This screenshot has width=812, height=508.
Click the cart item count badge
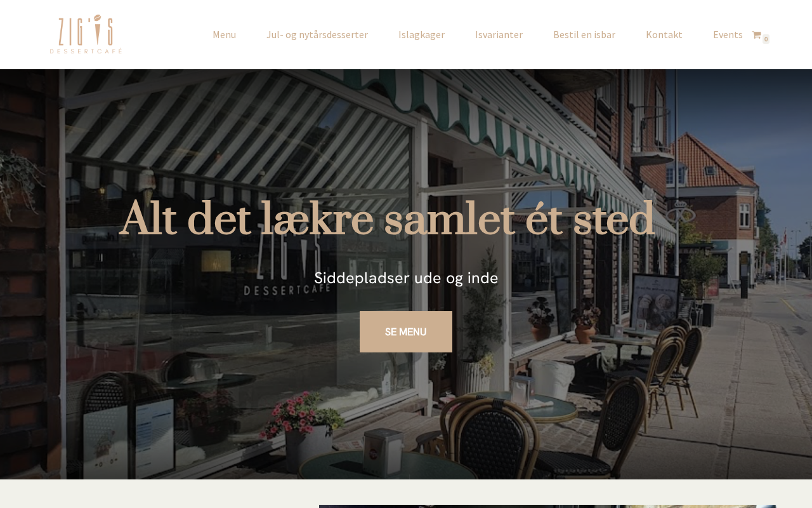pos(766,39)
